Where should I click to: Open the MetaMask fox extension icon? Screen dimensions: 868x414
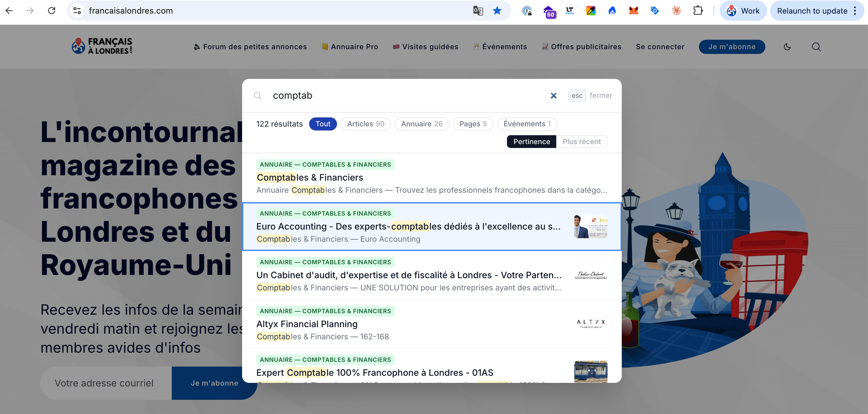pos(634,11)
